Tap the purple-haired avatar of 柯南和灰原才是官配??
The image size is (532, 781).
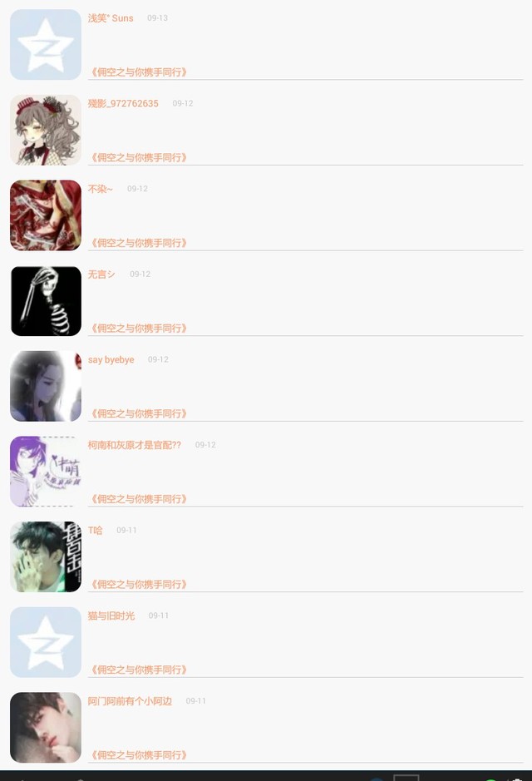click(x=45, y=472)
